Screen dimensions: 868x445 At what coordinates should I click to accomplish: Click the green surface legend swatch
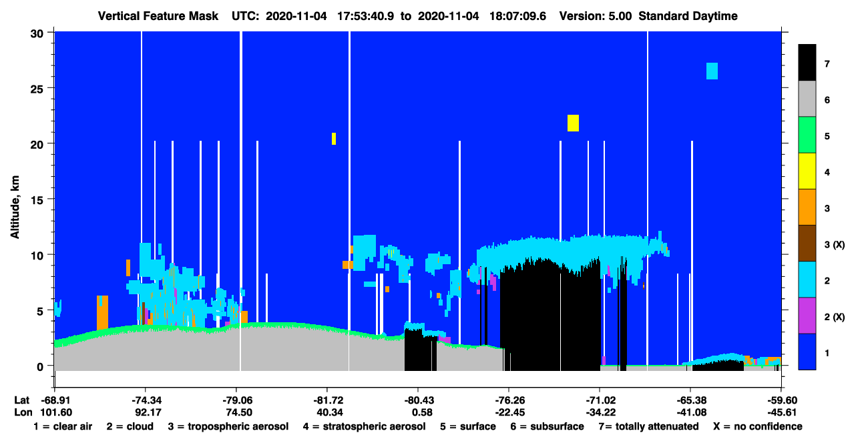pyautogui.click(x=807, y=135)
